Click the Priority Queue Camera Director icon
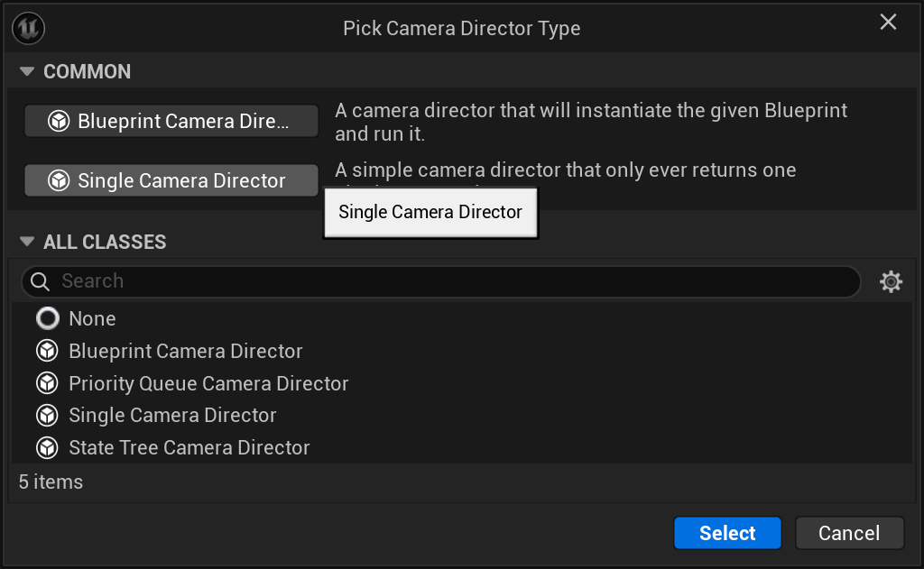The width and height of the screenshot is (924, 569). click(47, 383)
